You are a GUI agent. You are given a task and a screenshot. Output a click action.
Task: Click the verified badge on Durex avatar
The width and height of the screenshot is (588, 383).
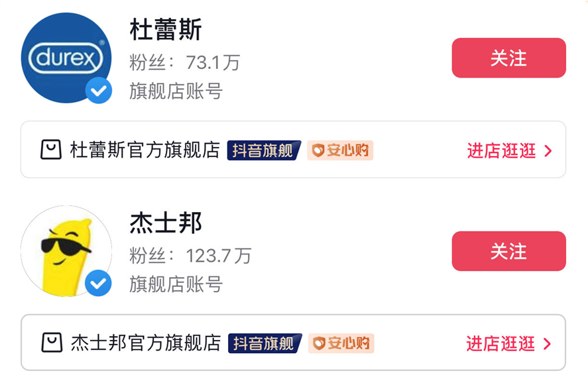[x=99, y=90]
